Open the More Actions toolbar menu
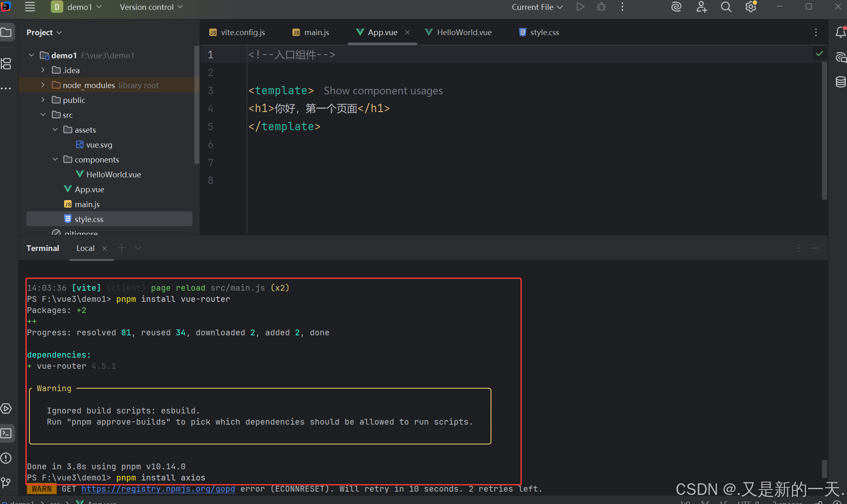This screenshot has height=504, width=847. [x=622, y=7]
